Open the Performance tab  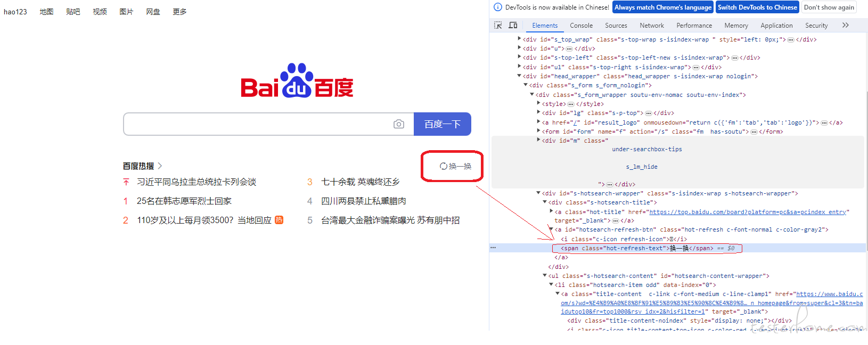pos(694,26)
